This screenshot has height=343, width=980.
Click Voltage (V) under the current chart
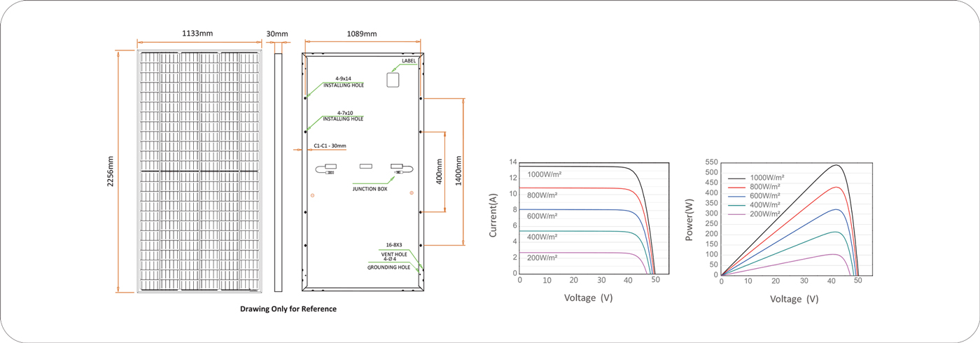(588, 297)
